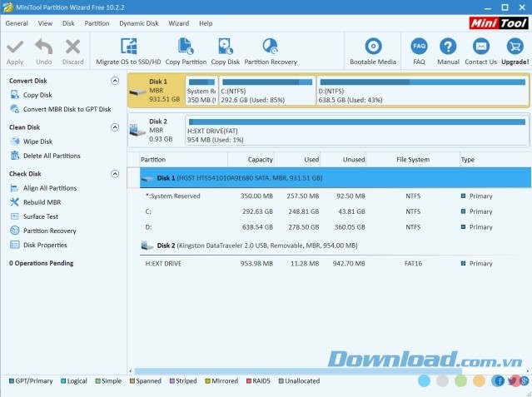Collapse the Check Disk section
Viewport: 532px width, 397px height.
tap(115, 174)
